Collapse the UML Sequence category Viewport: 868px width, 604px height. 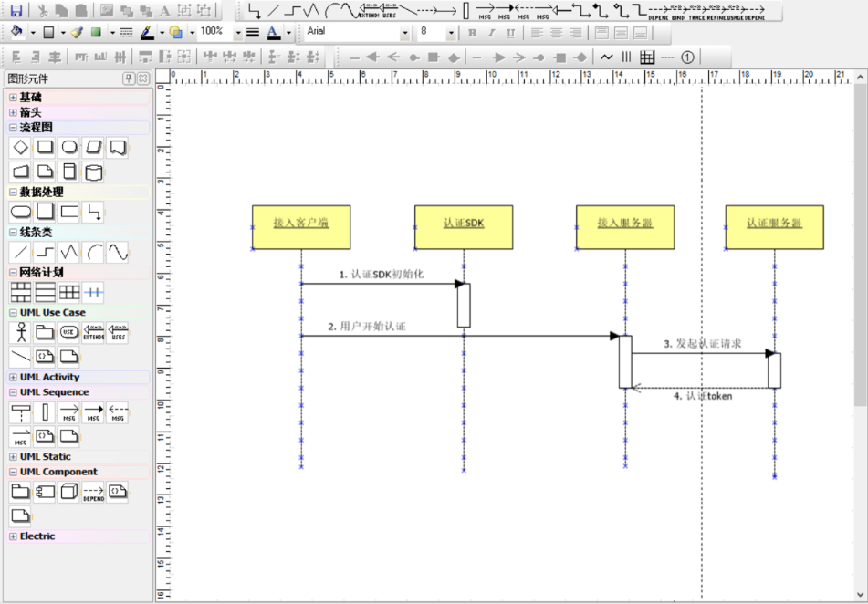click(x=13, y=393)
